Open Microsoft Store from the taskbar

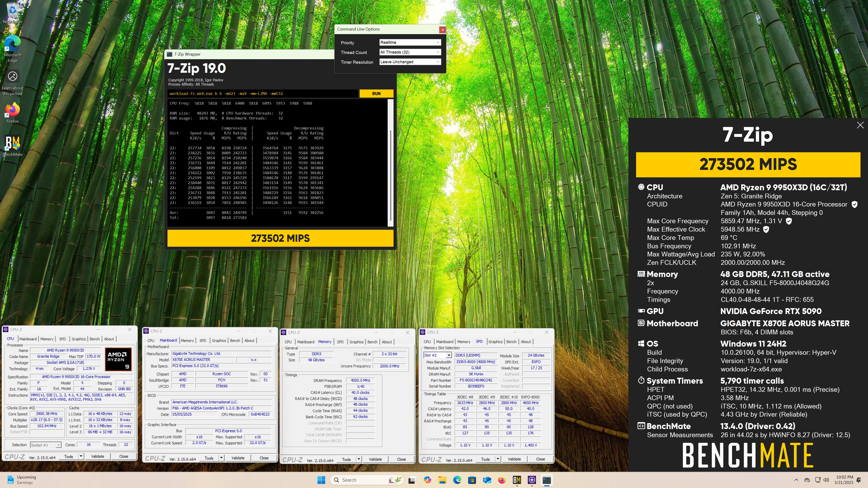pyautogui.click(x=472, y=480)
